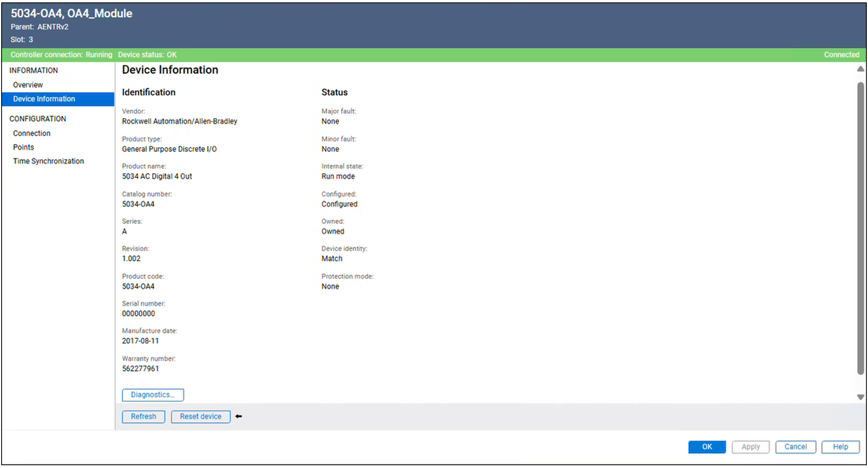Open Time Synchronization settings
The width and height of the screenshot is (868, 468).
[48, 161]
